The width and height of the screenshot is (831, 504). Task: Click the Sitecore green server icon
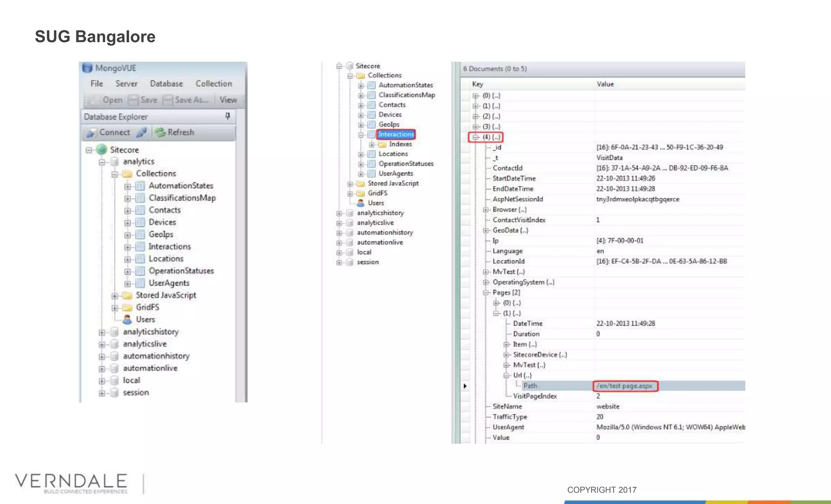click(101, 150)
